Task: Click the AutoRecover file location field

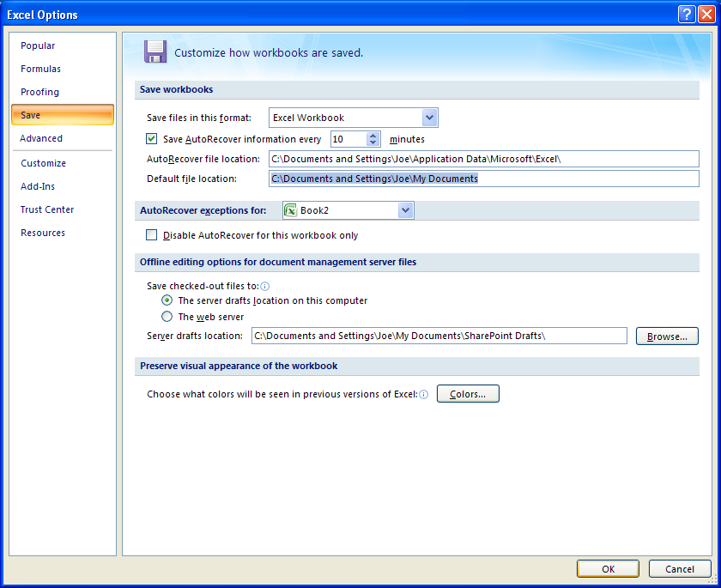Action: click(484, 159)
